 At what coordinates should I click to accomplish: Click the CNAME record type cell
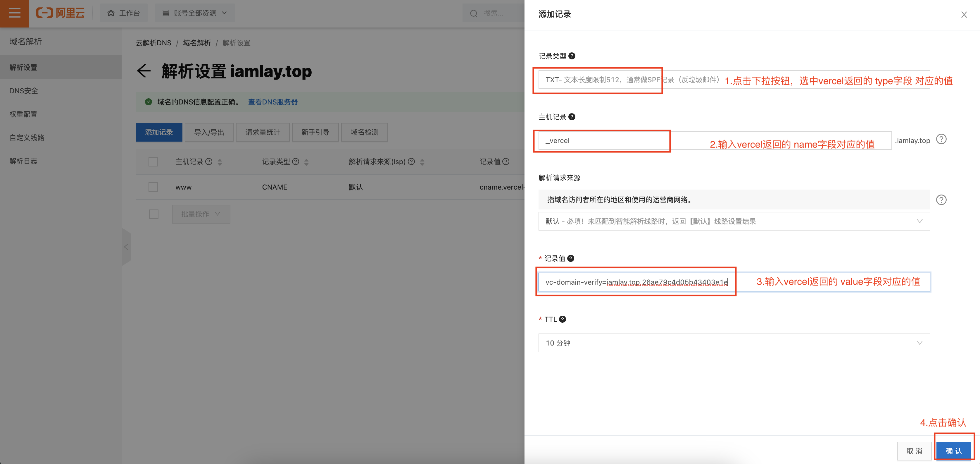(274, 187)
